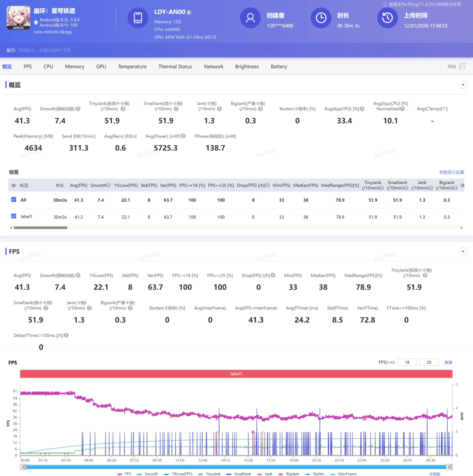Open help icon next to Avg(Power)
473x476 pixels.
183,136
